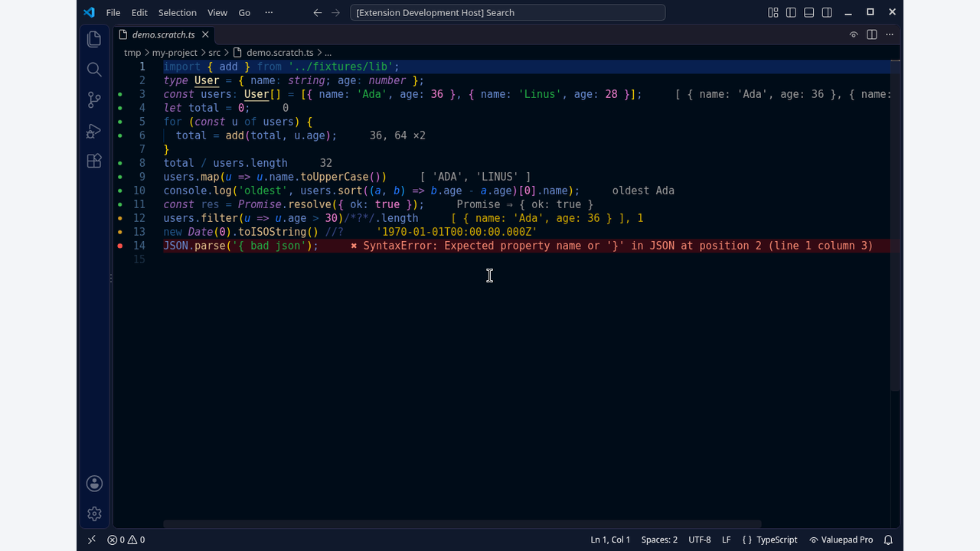The image size is (980, 551).
Task: Open the Manage gear menu
Action: [94, 514]
